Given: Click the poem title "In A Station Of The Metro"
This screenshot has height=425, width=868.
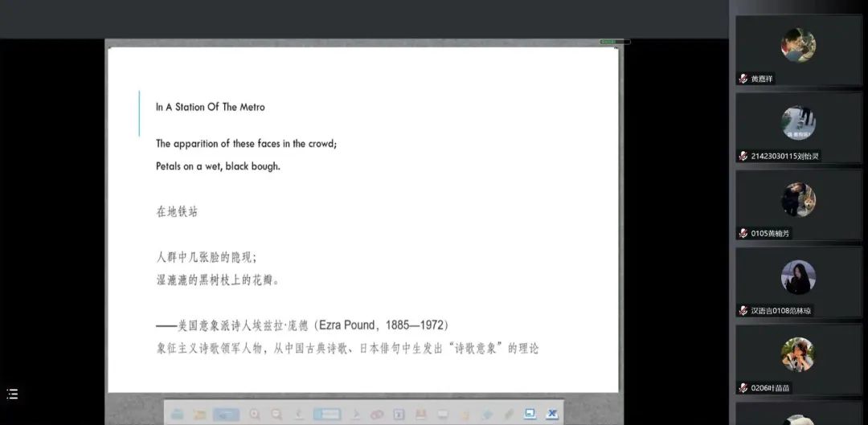Looking at the screenshot, I should [x=210, y=107].
